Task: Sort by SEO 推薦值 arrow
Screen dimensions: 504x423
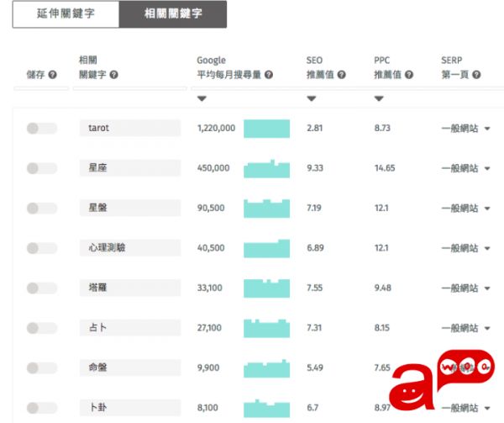Action: (x=312, y=98)
